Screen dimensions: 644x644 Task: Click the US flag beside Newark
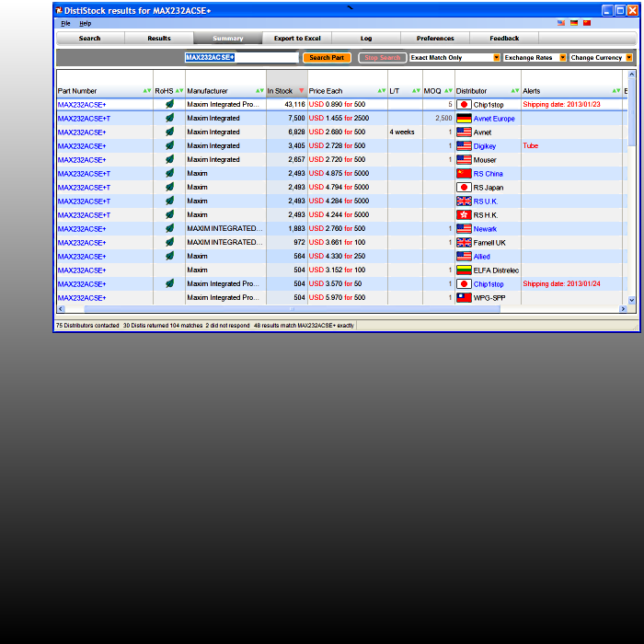[464, 229]
